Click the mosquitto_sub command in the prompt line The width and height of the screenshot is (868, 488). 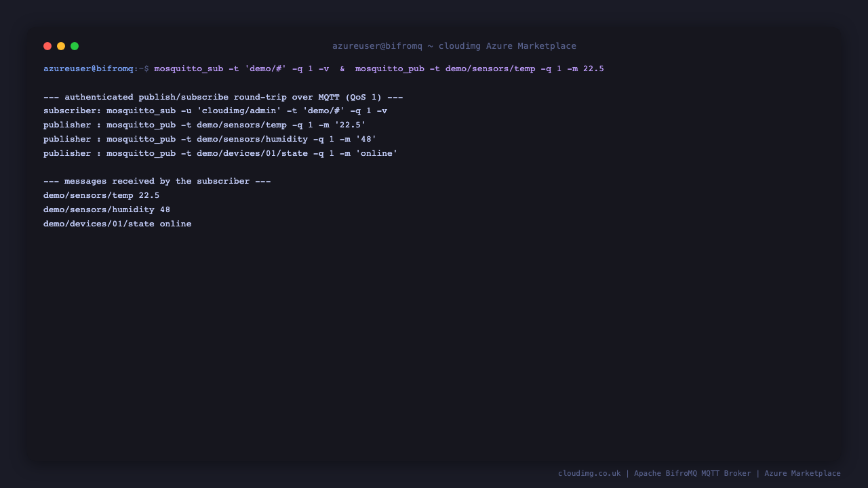[241, 68]
